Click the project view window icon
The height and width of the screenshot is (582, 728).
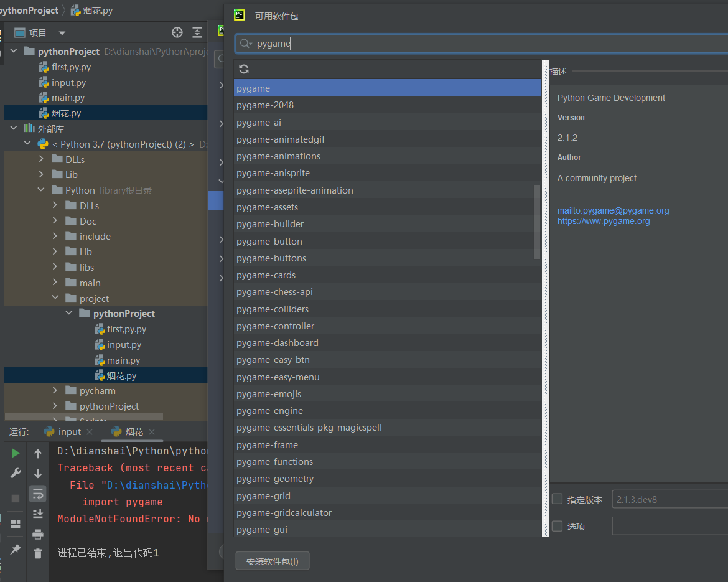pos(19,33)
